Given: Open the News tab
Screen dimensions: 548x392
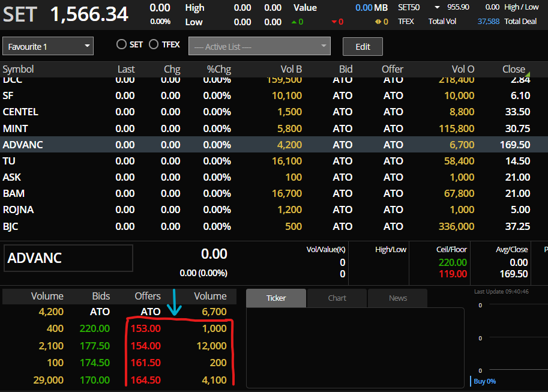Looking at the screenshot, I should coord(397,298).
